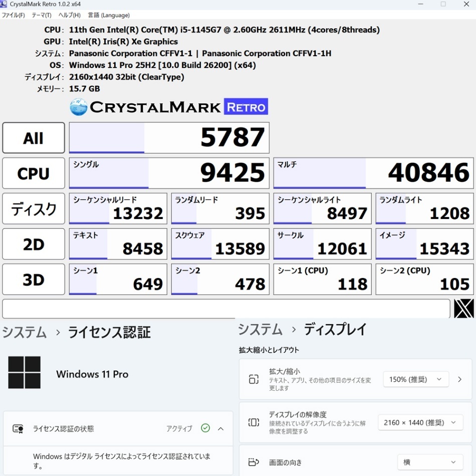The width and height of the screenshot is (476, 476).
Task: Click the empty comment text field
Action: click(226, 309)
